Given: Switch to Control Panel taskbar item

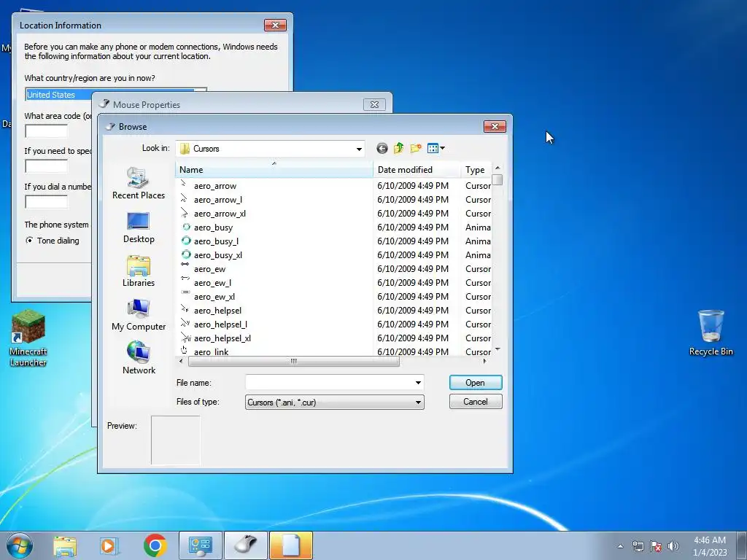Looking at the screenshot, I should pos(200,545).
